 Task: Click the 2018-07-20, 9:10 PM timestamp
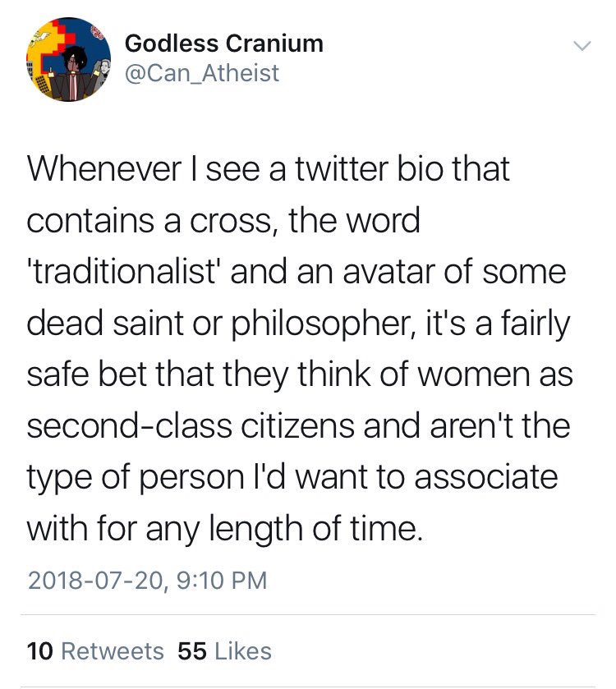(x=147, y=580)
